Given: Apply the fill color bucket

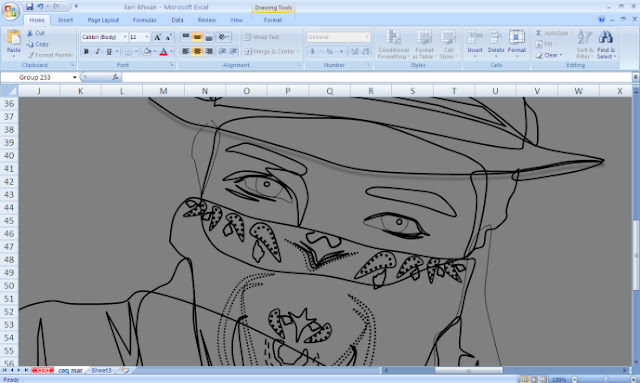Looking at the screenshot, I should coord(147,51).
